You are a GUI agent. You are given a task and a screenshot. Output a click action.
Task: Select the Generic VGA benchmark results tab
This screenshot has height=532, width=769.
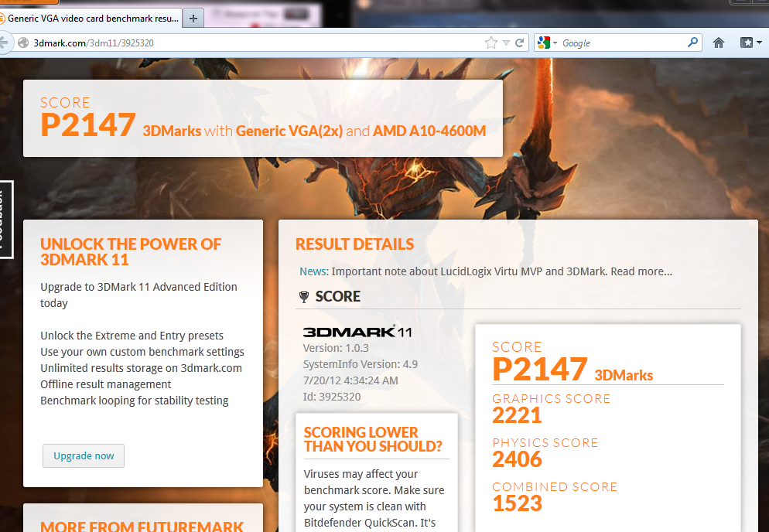point(91,17)
